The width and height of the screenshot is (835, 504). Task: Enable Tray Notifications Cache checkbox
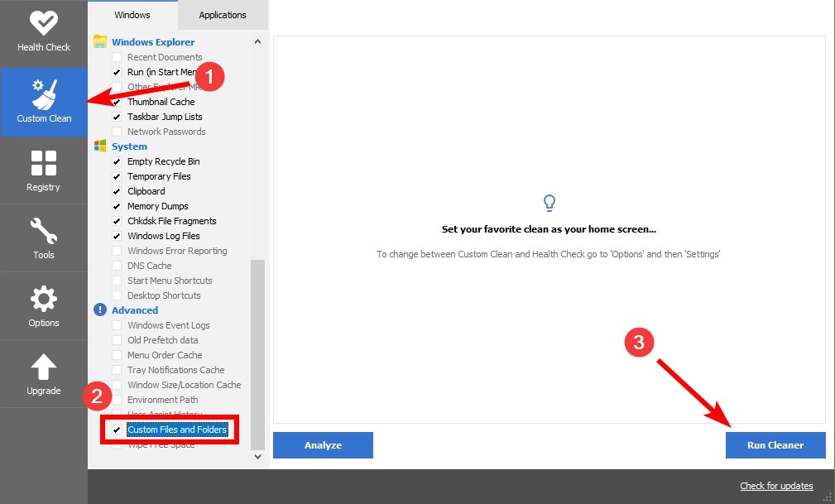(x=117, y=370)
